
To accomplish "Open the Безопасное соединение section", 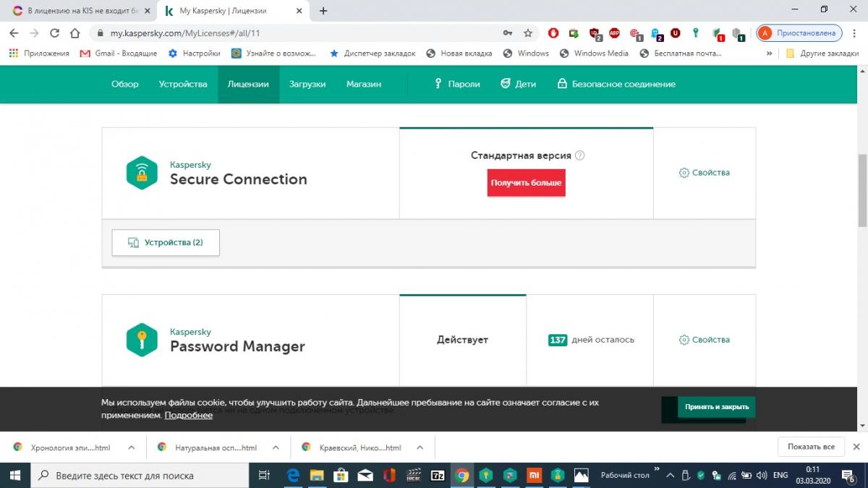I will click(616, 84).
